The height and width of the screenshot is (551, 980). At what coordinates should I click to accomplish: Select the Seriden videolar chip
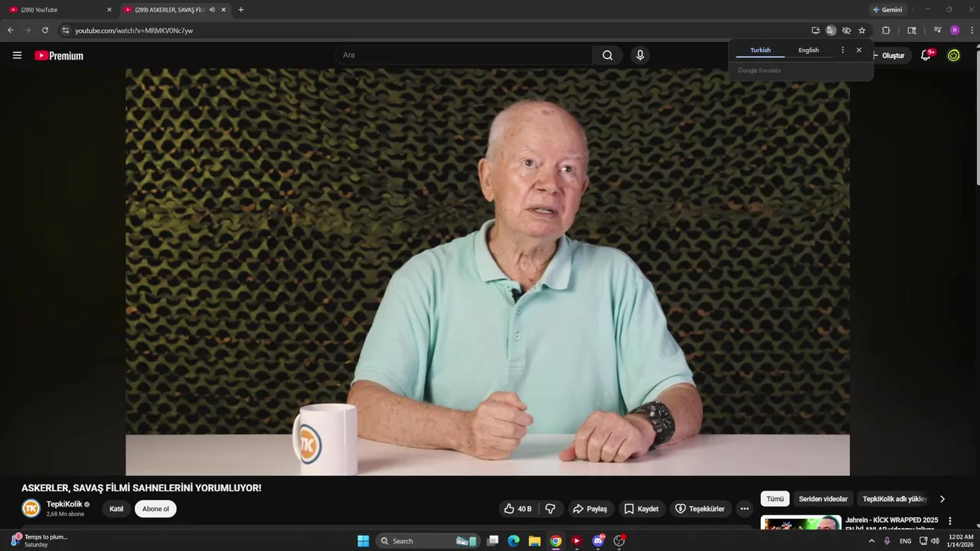823,499
